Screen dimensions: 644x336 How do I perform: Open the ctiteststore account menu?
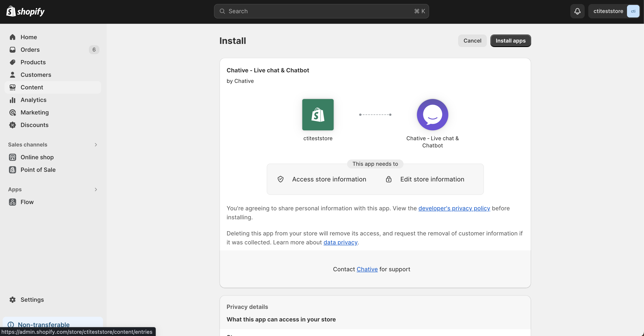(614, 11)
